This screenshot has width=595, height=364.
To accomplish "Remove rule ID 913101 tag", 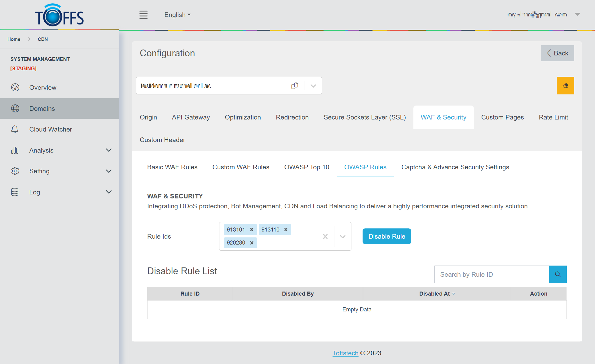I will pos(252,230).
